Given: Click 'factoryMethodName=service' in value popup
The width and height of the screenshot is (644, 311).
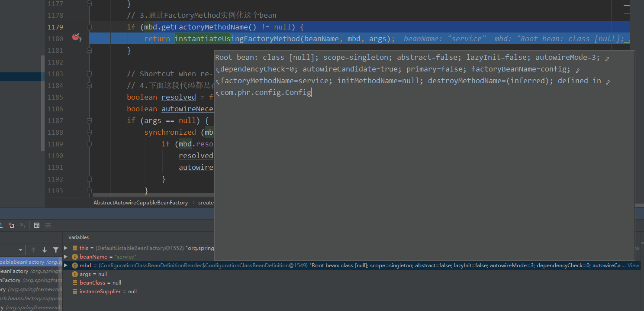Looking at the screenshot, I should [x=274, y=81].
